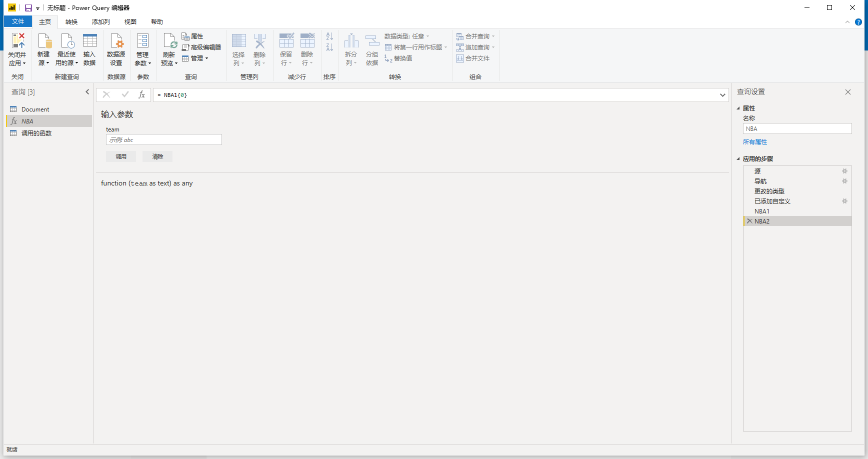Select the 导航 applied step
This screenshot has width=868, height=459.
click(x=797, y=181)
